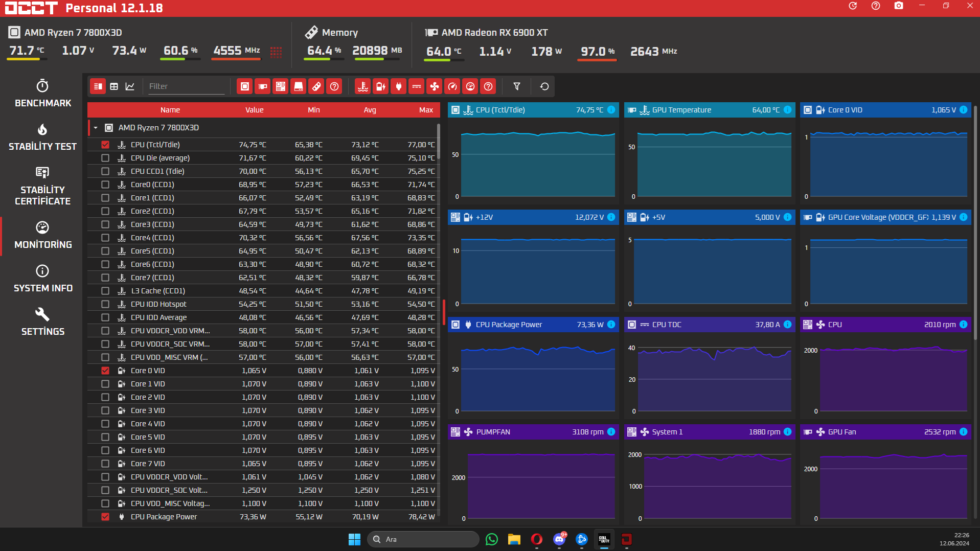Image resolution: width=980 pixels, height=551 pixels.
Task: Toggle the unknown-sensor filter beside the funnel
Action: pyautogui.click(x=488, y=86)
